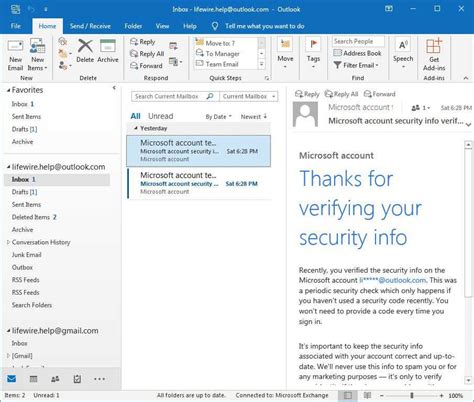474x402 pixels.
Task: Open the Tasks view icon
Action: coord(77,379)
